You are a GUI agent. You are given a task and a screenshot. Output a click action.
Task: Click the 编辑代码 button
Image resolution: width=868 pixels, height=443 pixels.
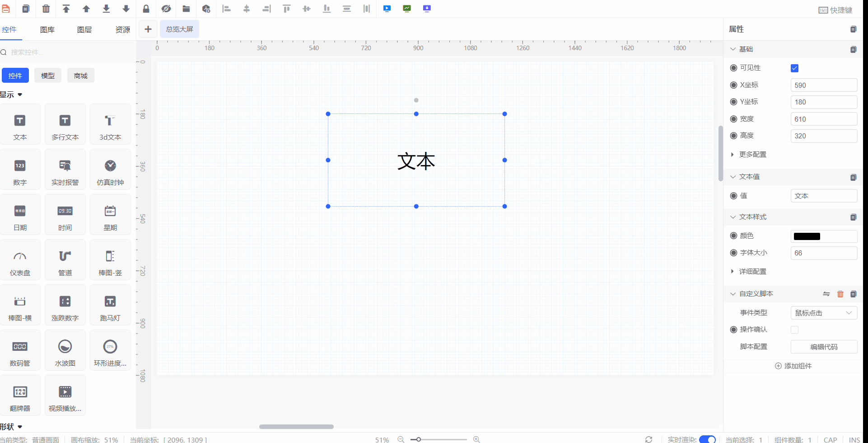(823, 347)
